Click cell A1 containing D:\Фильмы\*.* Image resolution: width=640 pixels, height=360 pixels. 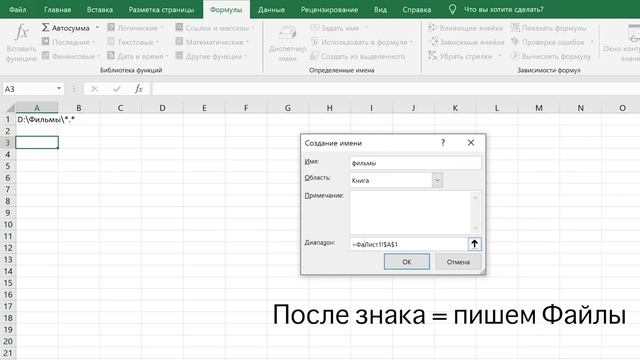pyautogui.click(x=37, y=120)
